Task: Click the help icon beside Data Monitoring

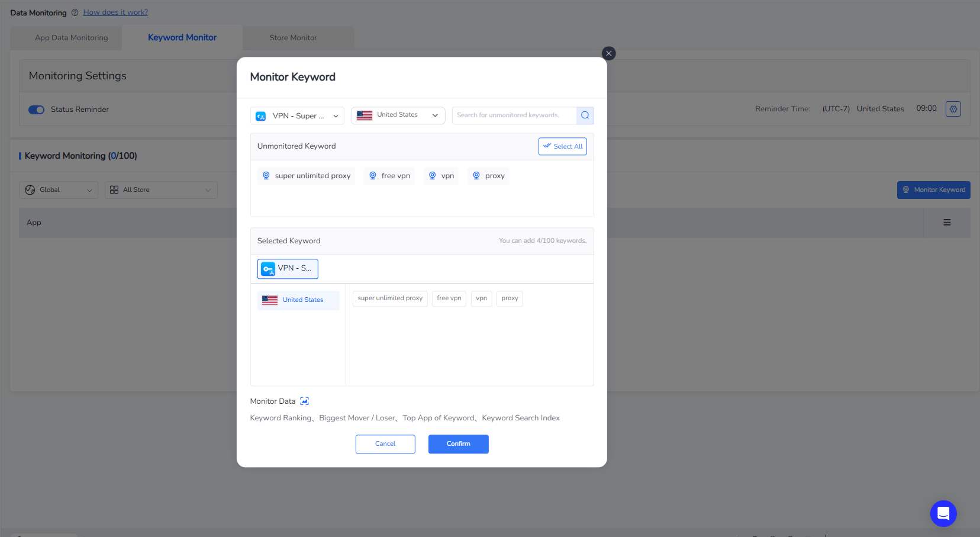Action: [x=75, y=12]
